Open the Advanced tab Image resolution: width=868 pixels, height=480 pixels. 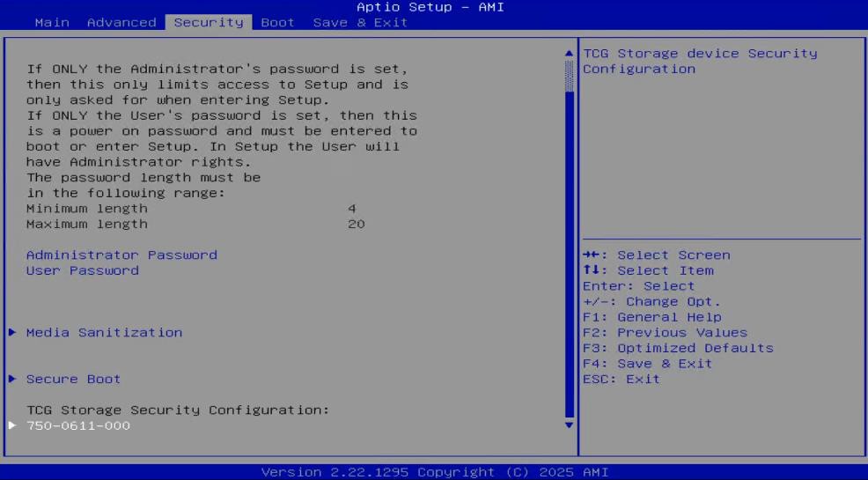click(121, 23)
